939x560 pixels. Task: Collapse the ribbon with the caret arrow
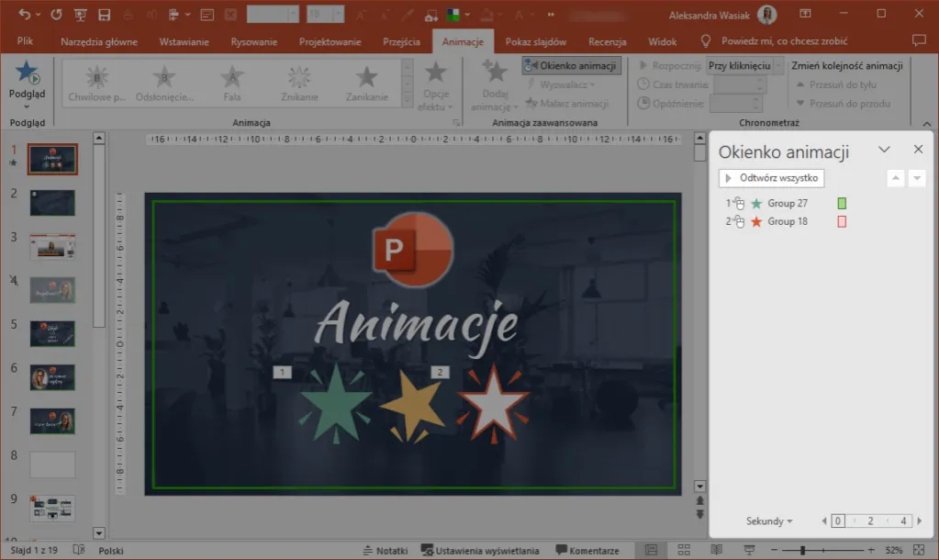pos(927,123)
